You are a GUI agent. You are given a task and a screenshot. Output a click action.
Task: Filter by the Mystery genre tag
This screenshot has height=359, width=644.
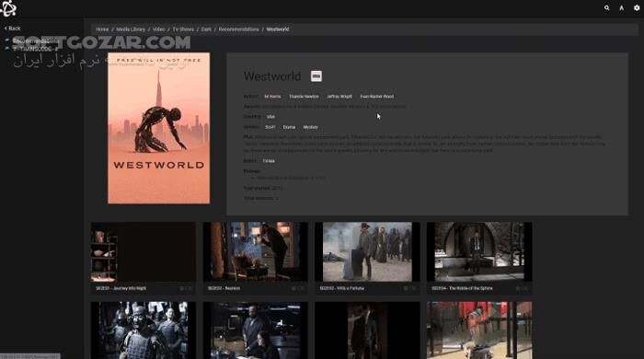(311, 127)
